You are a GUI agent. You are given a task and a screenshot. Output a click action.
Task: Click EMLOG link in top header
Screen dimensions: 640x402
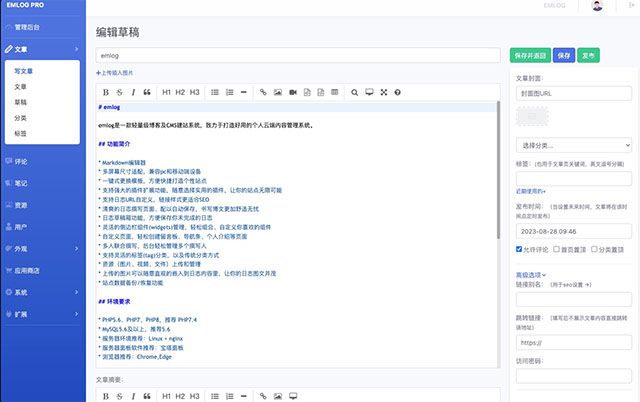pos(555,5)
